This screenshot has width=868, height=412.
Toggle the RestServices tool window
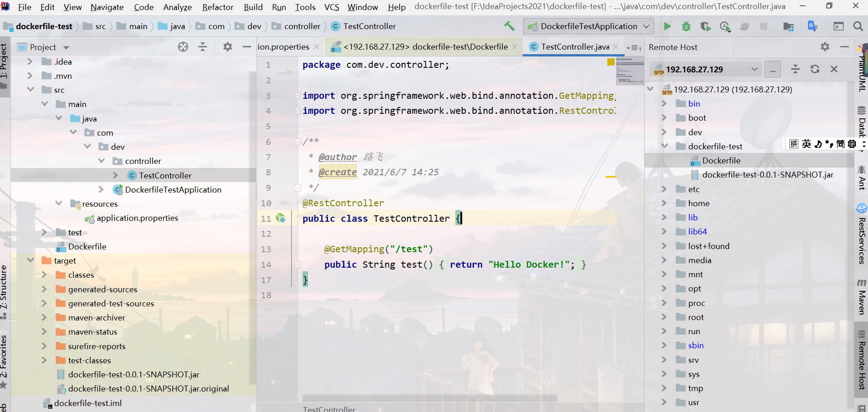[862, 234]
